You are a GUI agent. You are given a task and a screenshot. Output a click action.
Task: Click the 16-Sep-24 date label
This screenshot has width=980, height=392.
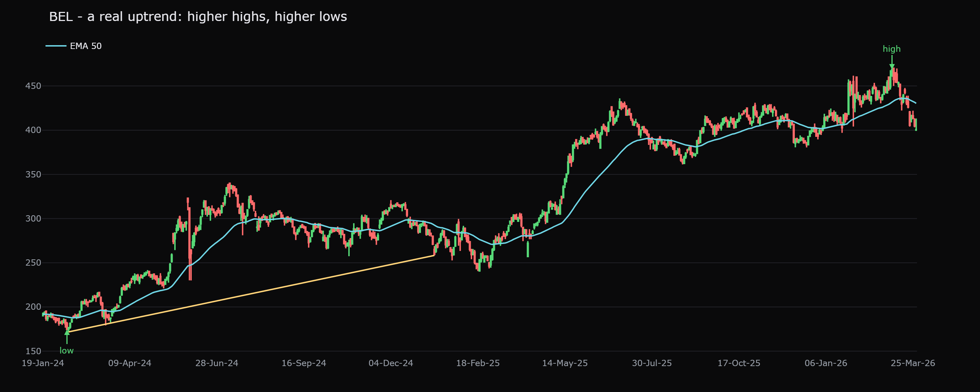(x=303, y=363)
